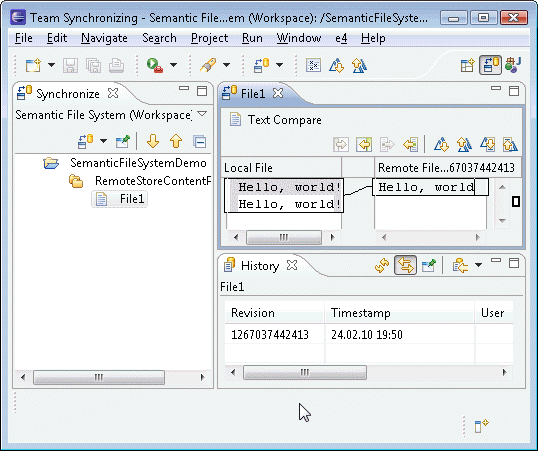Pin the History view
This screenshot has width=538, height=451.
pos(429,265)
